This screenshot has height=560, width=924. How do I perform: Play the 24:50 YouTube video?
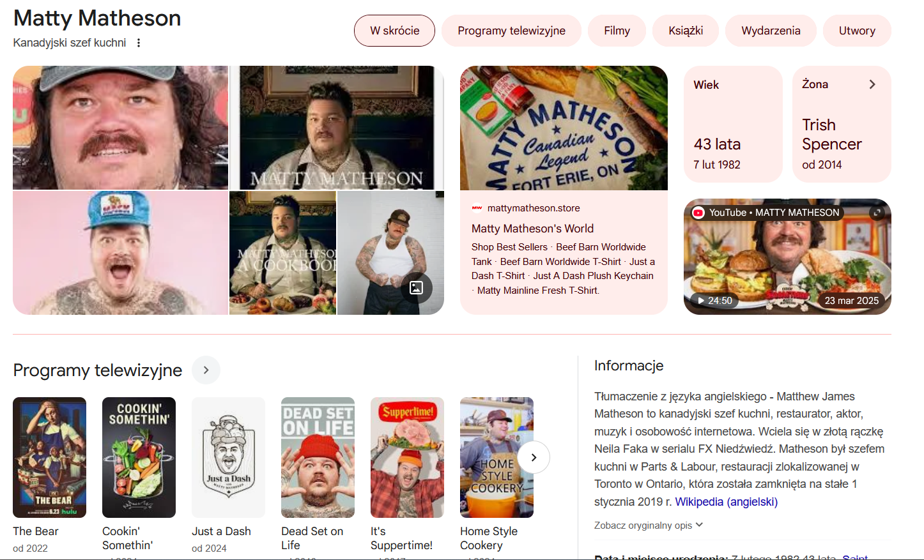[715, 300]
